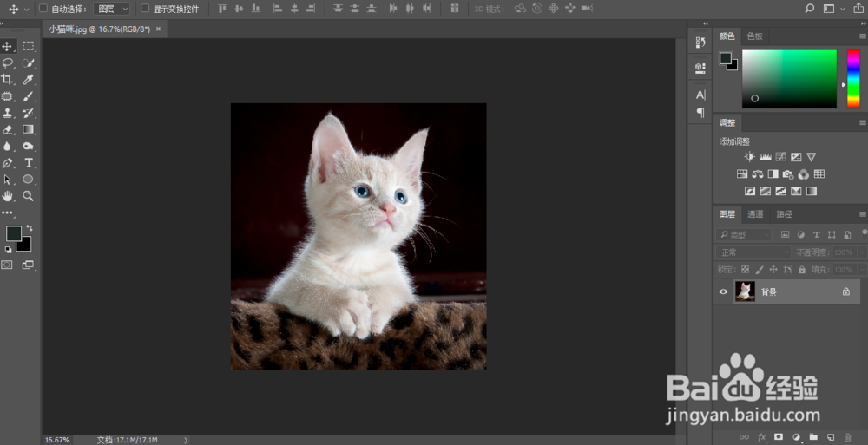
Task: Click the lock icon on 背景 layer
Action: coord(845,291)
